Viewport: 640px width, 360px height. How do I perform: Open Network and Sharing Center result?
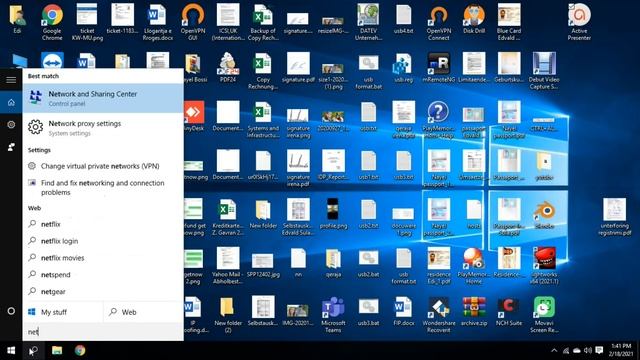pyautogui.click(x=103, y=98)
